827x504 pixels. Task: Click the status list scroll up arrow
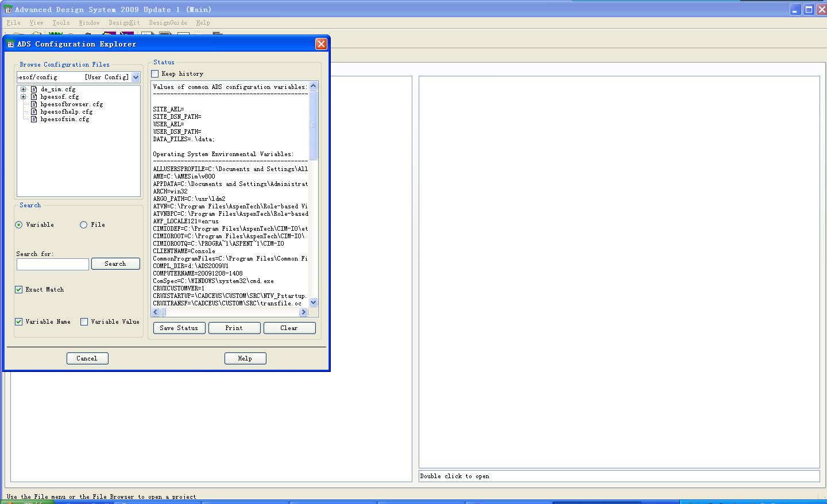pyautogui.click(x=314, y=86)
